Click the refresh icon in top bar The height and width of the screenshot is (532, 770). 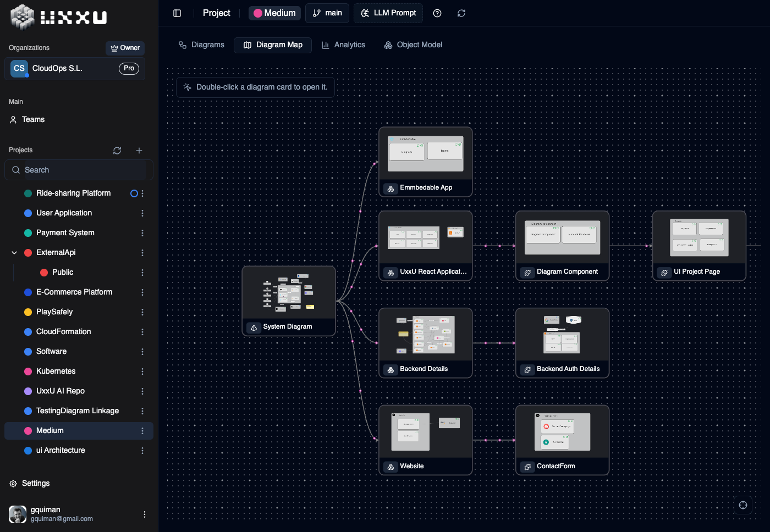click(x=461, y=13)
